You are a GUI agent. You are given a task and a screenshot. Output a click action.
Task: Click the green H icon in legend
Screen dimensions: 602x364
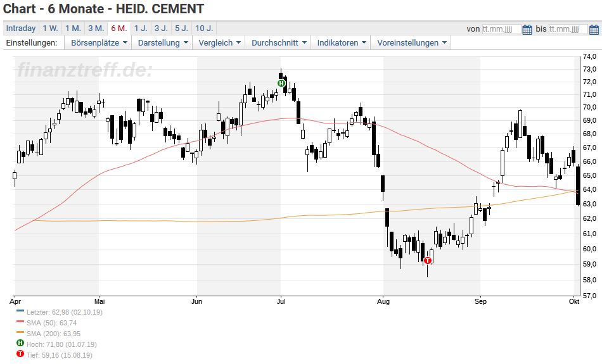pos(20,343)
